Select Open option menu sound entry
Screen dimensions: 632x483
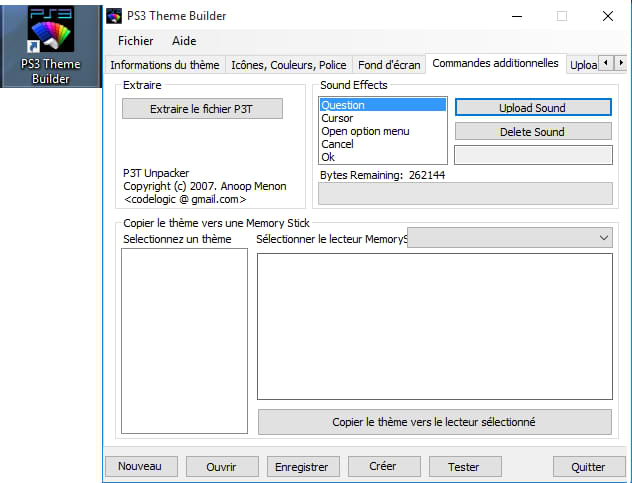coord(383,131)
